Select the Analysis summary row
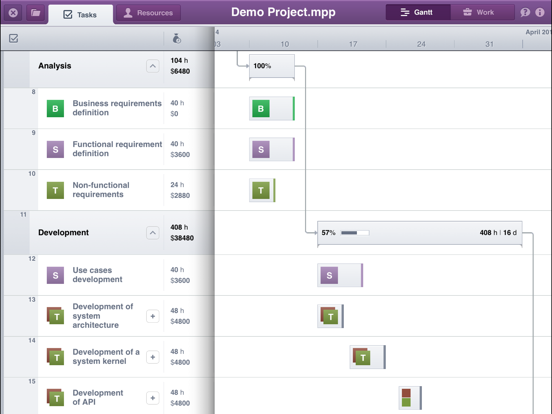Screen dimensions: 552x414 pyautogui.click(x=109, y=69)
